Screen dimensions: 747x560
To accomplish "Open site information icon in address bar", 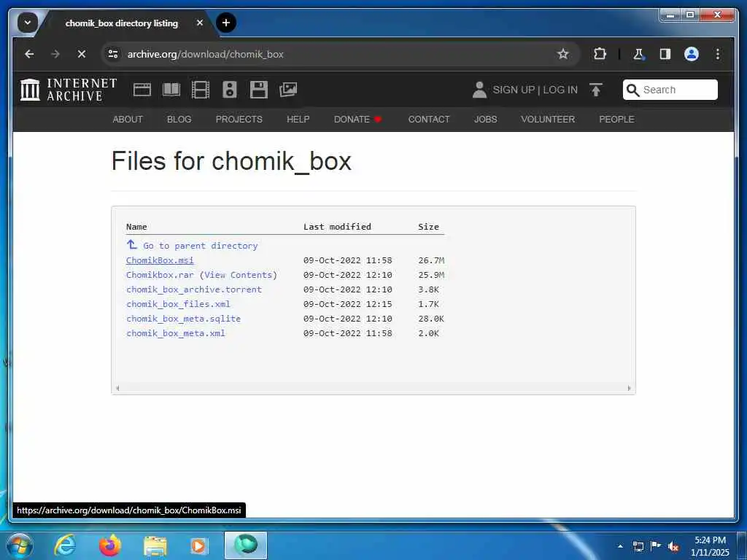I will click(113, 54).
